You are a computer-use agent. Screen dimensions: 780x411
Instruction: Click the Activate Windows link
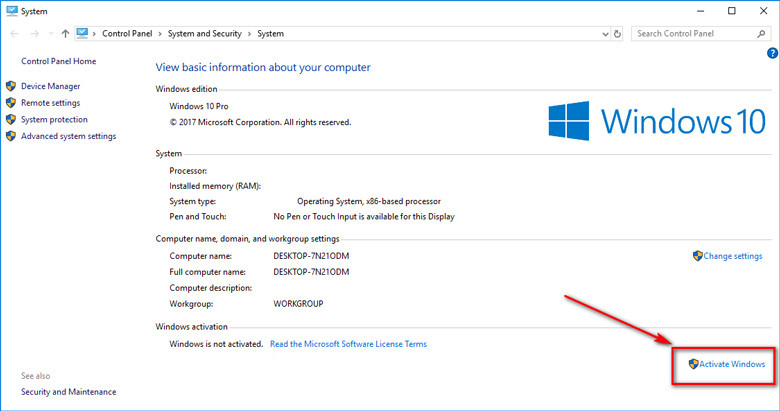pyautogui.click(x=732, y=364)
